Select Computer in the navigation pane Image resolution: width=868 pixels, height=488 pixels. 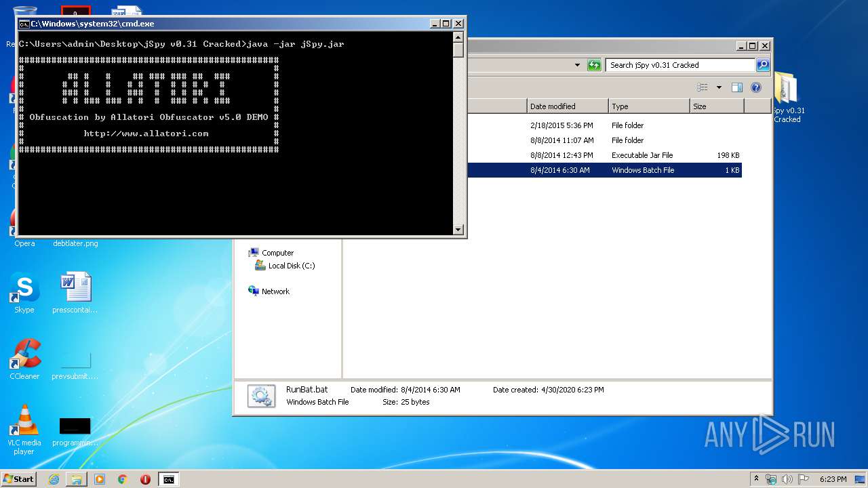pos(277,253)
